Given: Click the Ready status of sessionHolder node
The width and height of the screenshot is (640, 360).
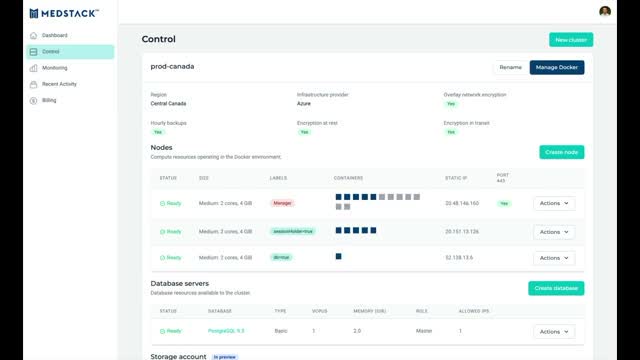Looking at the screenshot, I should pyautogui.click(x=171, y=231).
